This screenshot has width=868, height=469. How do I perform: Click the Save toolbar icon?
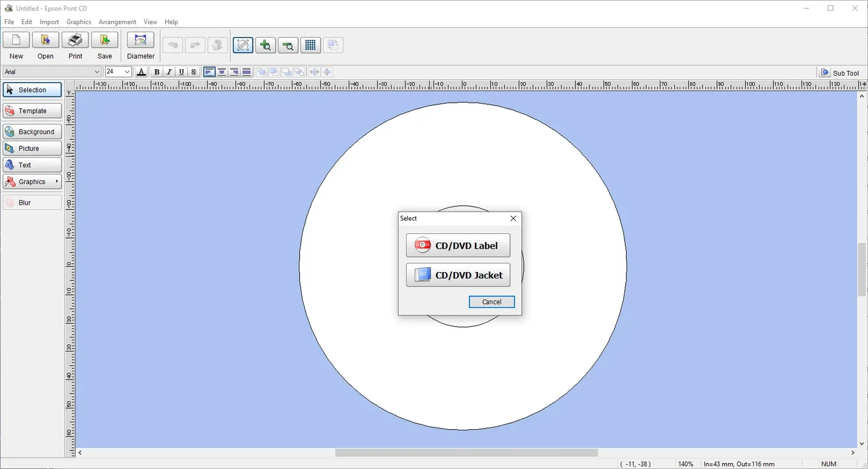[x=105, y=40]
